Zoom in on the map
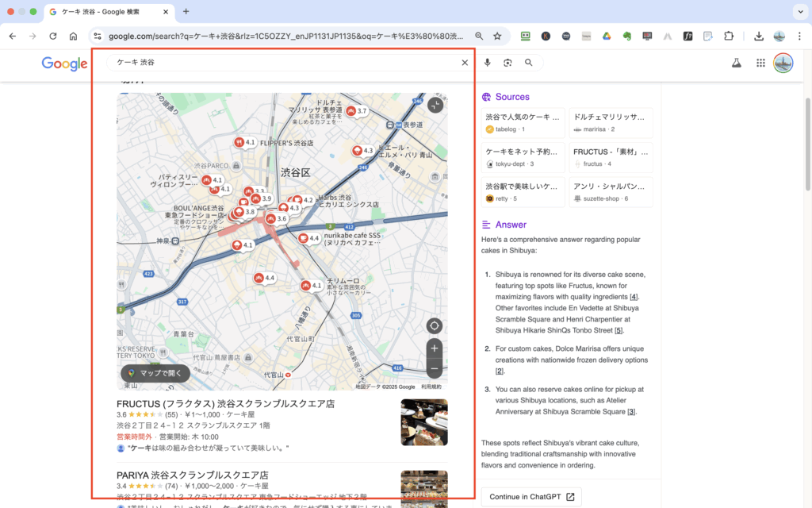Viewport: 812px width, 508px height. click(x=434, y=348)
